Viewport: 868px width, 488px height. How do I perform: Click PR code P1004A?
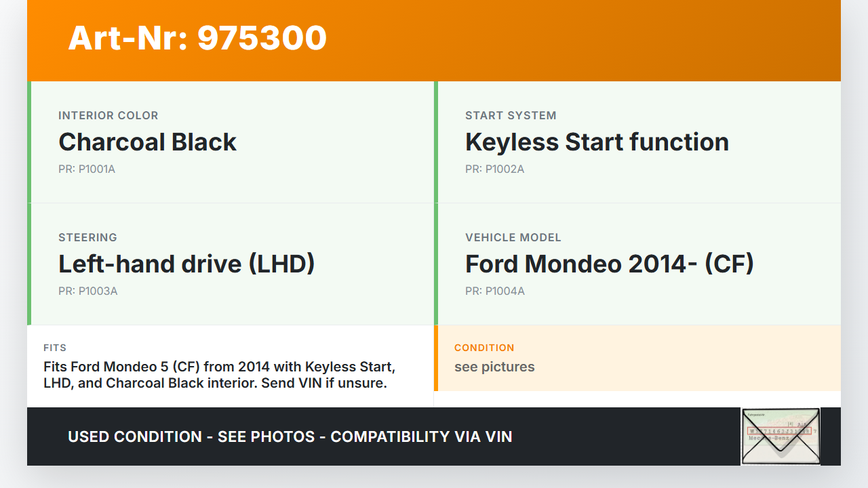pos(494,291)
